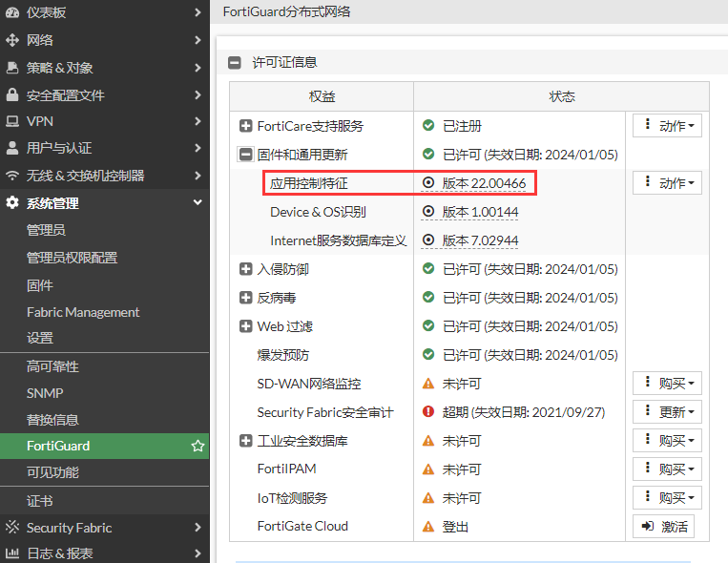728x563 pixels.
Task: Select the Internet服务数据库定义 row label
Action: 338,240
